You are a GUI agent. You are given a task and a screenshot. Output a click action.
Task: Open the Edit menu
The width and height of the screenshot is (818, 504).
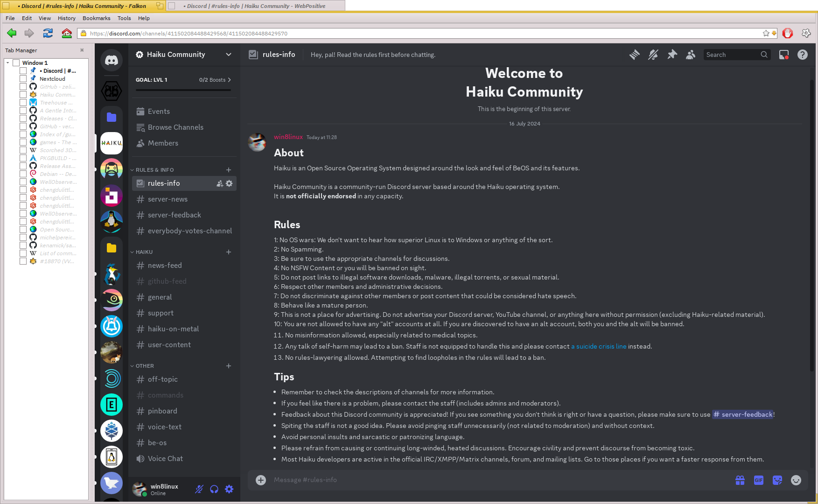point(27,18)
